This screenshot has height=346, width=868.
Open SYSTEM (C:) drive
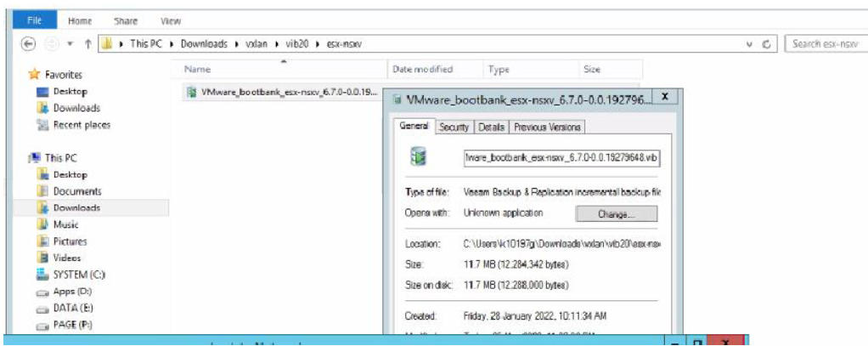pos(79,275)
